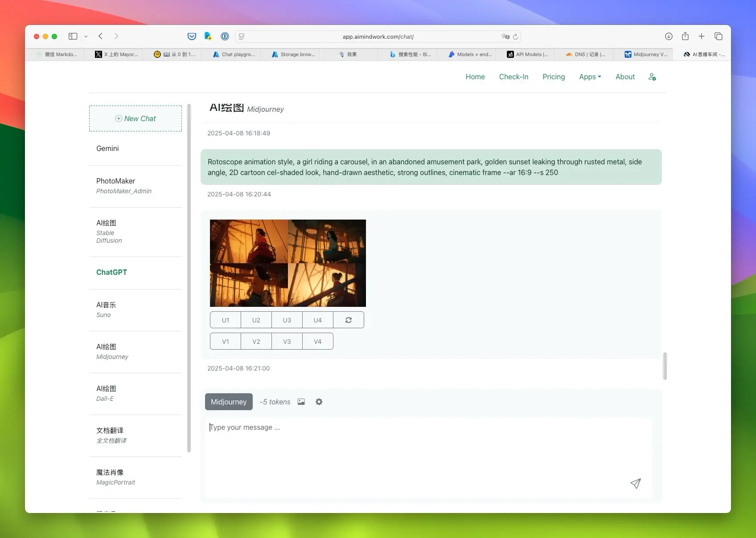Open the Midjourney model selector button

[229, 402]
